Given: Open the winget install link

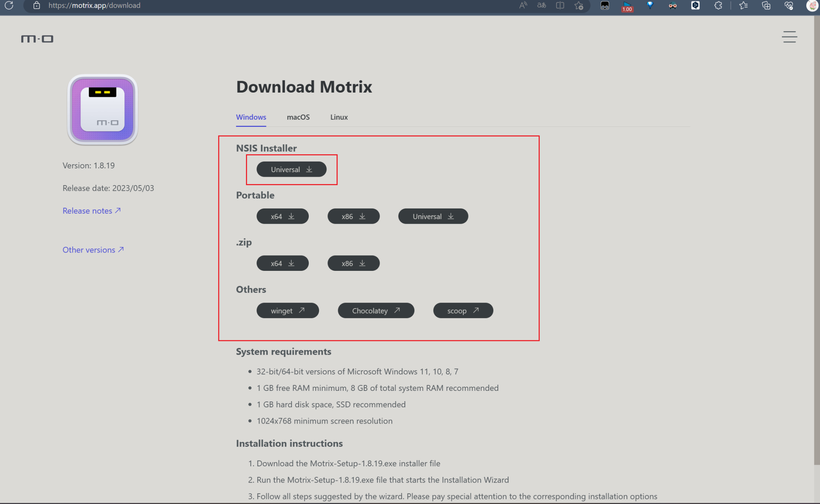Looking at the screenshot, I should [287, 310].
